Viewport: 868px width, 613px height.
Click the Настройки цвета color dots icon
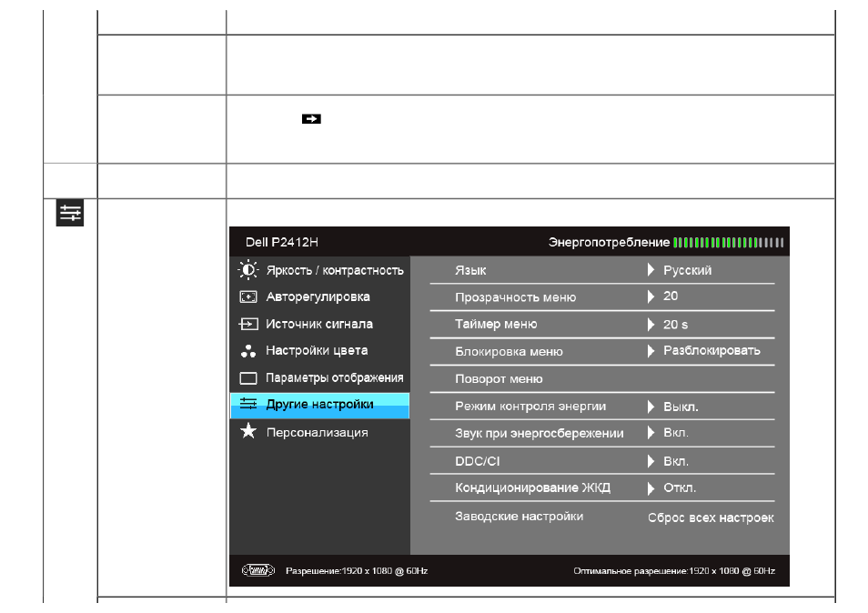pos(248,351)
